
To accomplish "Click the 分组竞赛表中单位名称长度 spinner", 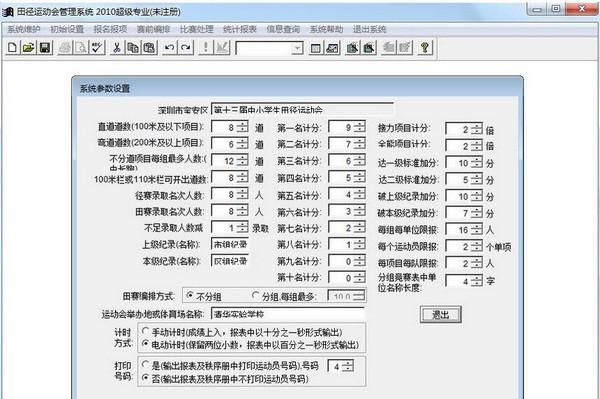I will pyautogui.click(x=476, y=281).
